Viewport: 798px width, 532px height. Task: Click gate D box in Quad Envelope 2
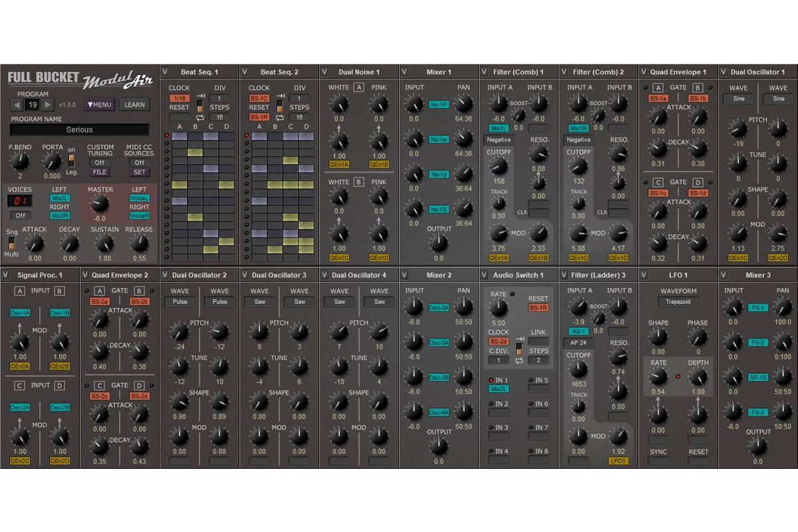(x=140, y=385)
